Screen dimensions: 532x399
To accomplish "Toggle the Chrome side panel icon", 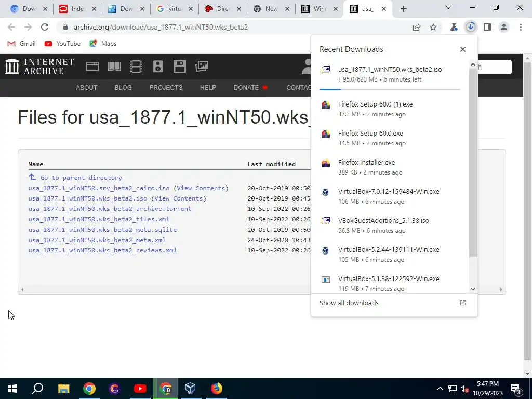I will pos(487,27).
